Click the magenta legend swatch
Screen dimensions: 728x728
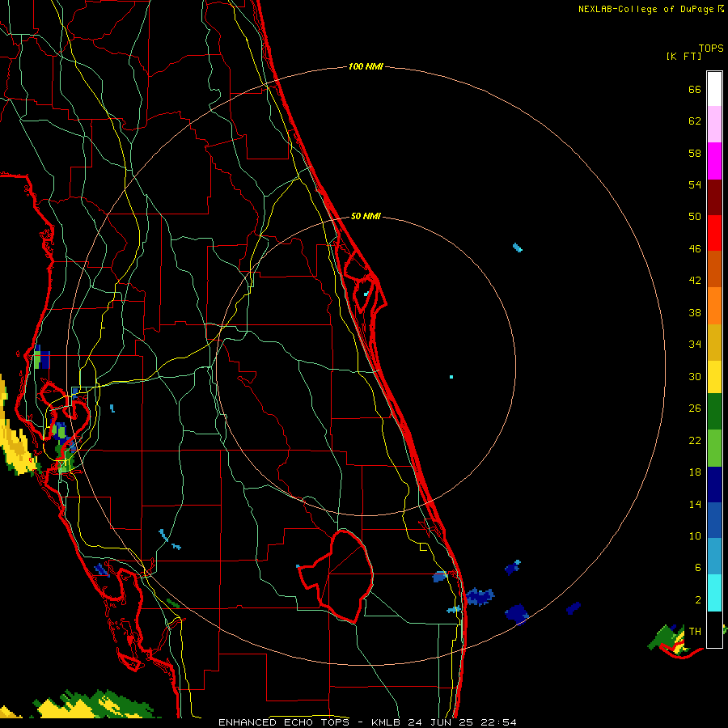(x=714, y=161)
